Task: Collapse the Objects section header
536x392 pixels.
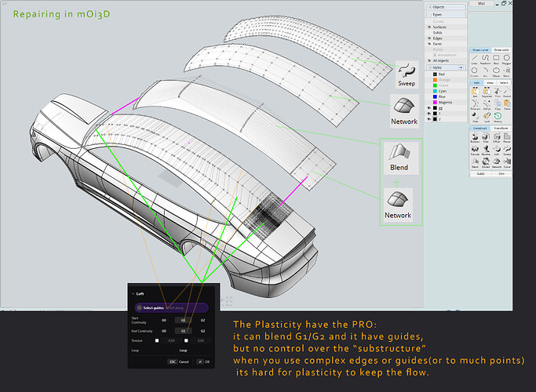Action: [446, 7]
